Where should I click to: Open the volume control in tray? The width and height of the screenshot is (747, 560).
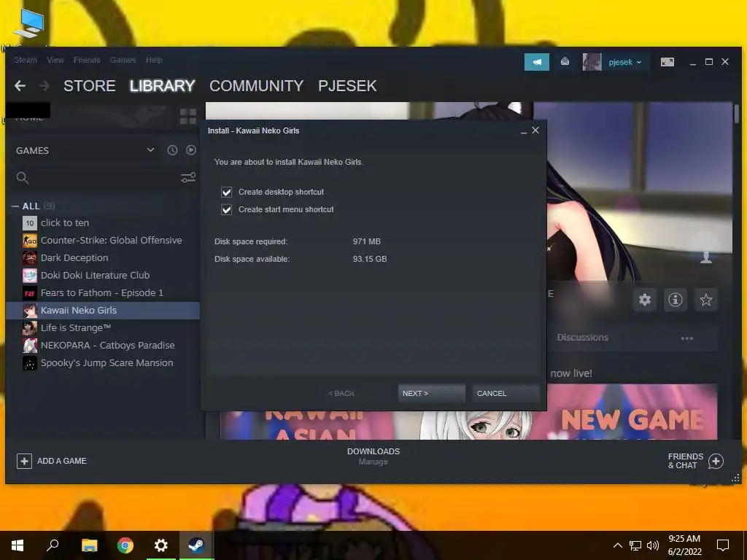tap(653, 545)
